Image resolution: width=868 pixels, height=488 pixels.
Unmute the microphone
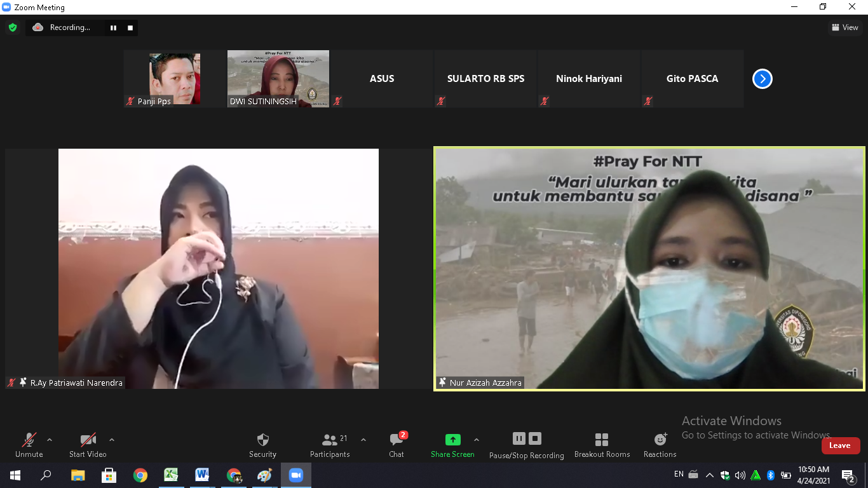point(29,445)
